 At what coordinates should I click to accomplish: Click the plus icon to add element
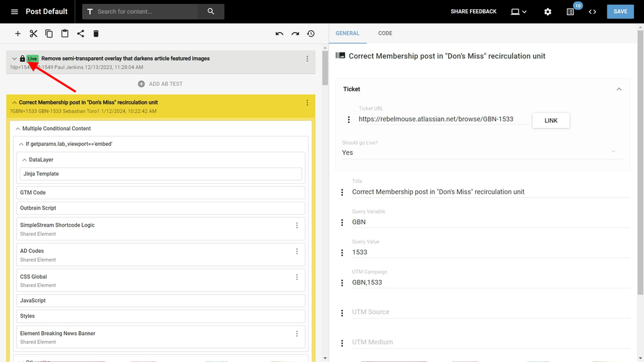point(18,34)
